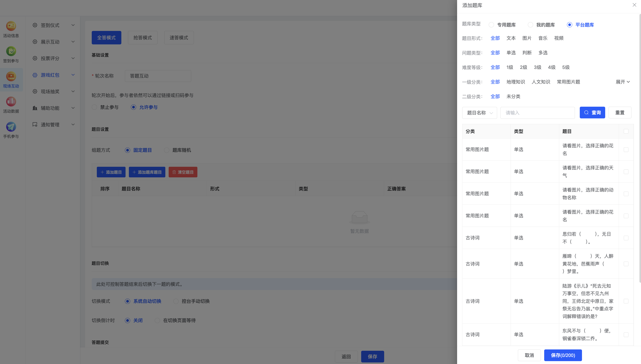The width and height of the screenshot is (641, 364).
Task: Click the 清空题目 red button
Action: [183, 172]
